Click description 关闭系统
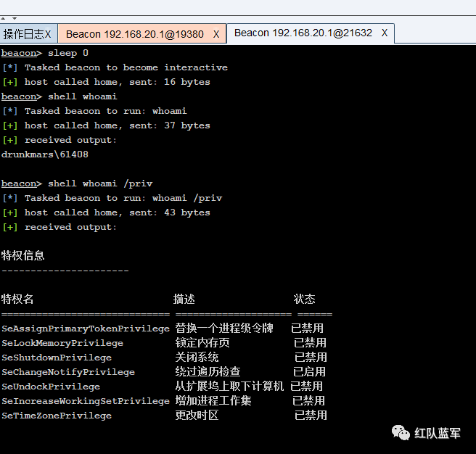The height and width of the screenshot is (454, 476). pos(197,358)
